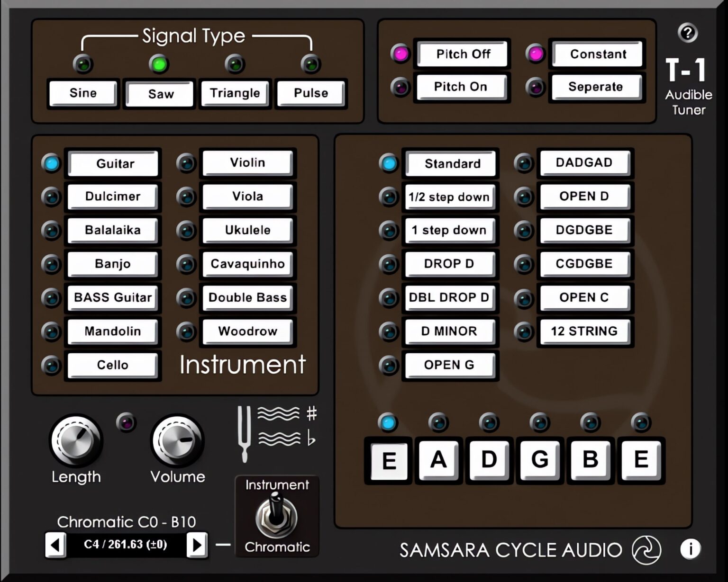
Task: Click the help question mark icon
Action: [x=687, y=33]
